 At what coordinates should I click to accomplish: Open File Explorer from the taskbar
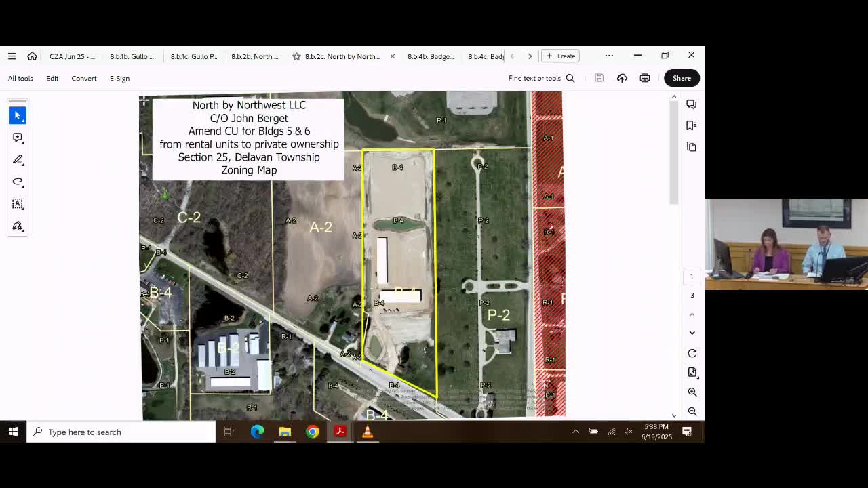(x=285, y=432)
